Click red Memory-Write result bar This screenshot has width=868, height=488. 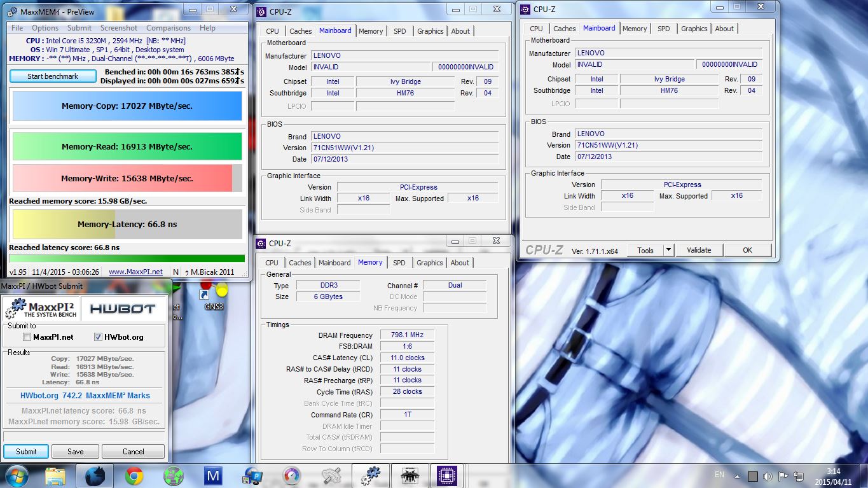coord(127,178)
